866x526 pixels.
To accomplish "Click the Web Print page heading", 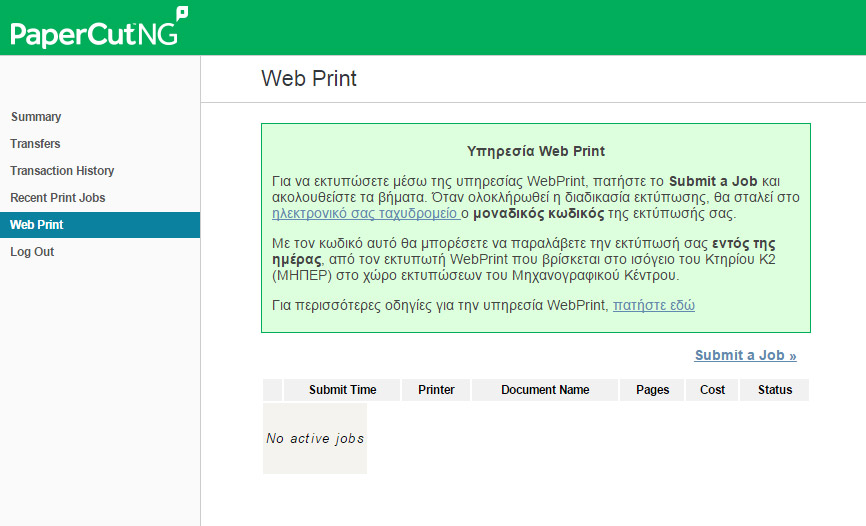I will click(308, 79).
